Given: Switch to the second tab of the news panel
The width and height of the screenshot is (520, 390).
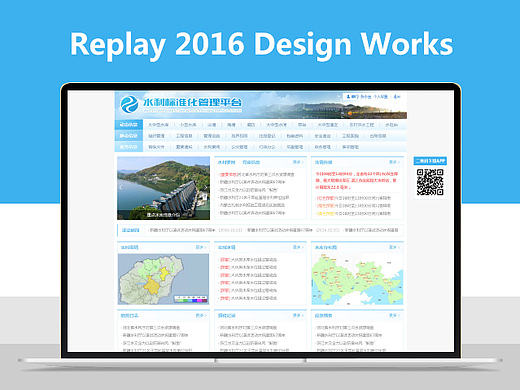Looking at the screenshot, I should (x=251, y=162).
